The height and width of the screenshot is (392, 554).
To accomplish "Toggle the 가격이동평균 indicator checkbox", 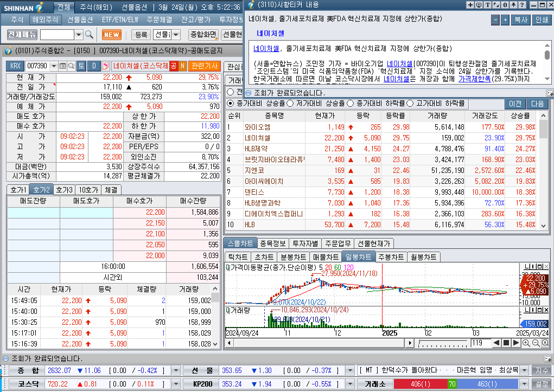I will pyautogui.click(x=228, y=268).
